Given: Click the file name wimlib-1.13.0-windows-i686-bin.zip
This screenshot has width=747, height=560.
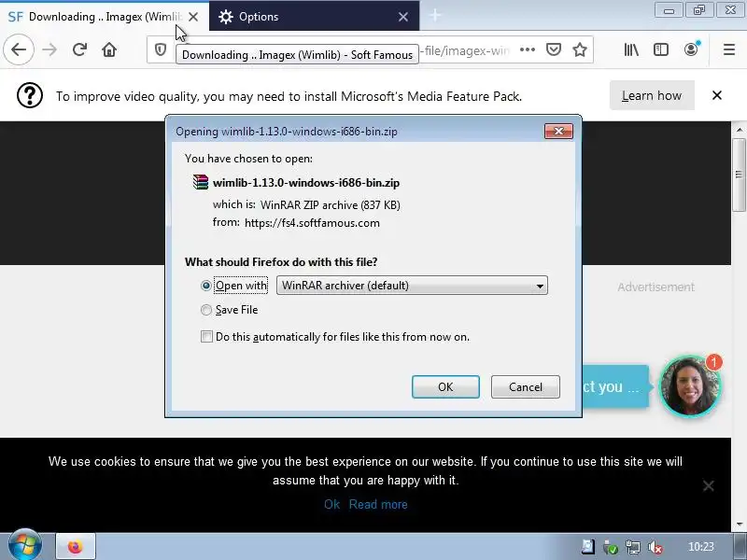Looking at the screenshot, I should (x=306, y=183).
